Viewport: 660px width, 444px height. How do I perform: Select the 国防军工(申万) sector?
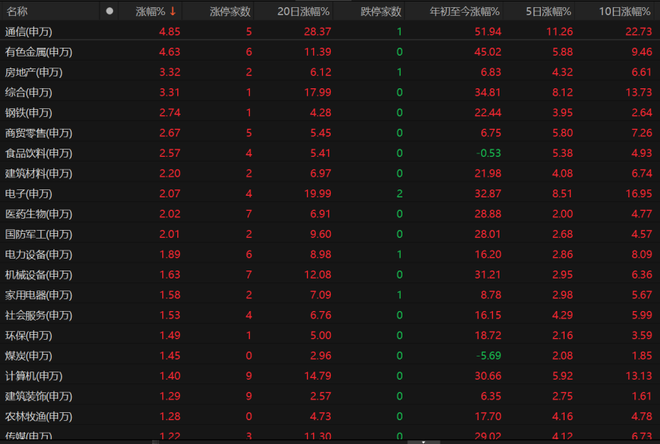(x=39, y=234)
